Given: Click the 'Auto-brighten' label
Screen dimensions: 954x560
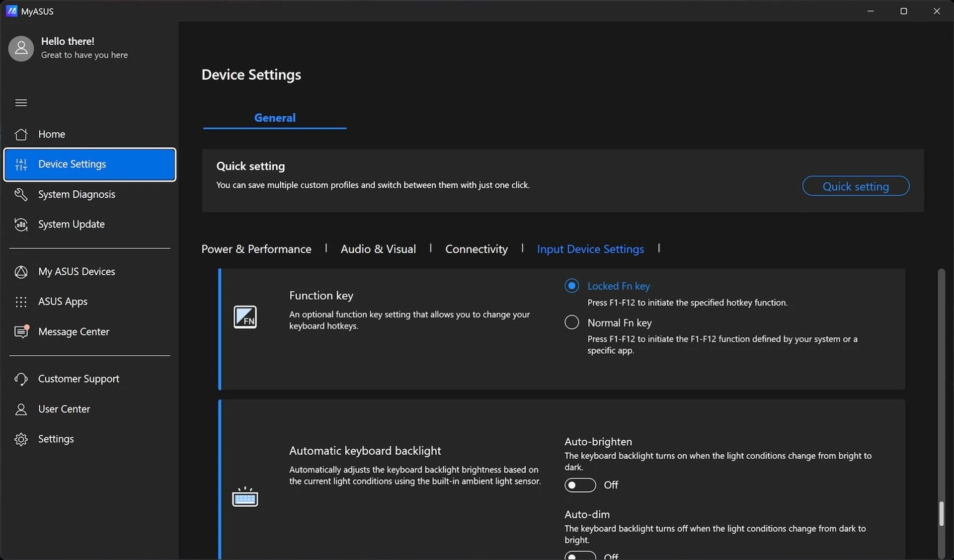Looking at the screenshot, I should (x=598, y=442).
